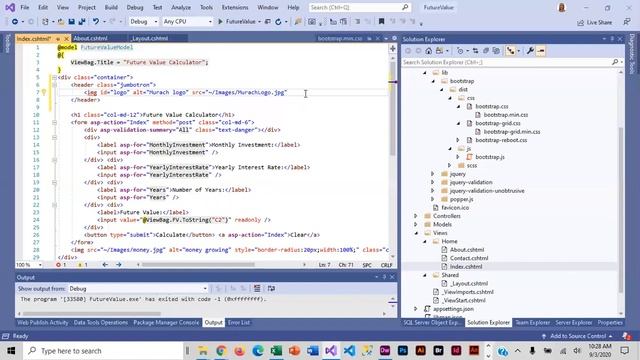This screenshot has width=640, height=360.
Task: Click the navigate previous issue arrow
Action: click(x=105, y=264)
